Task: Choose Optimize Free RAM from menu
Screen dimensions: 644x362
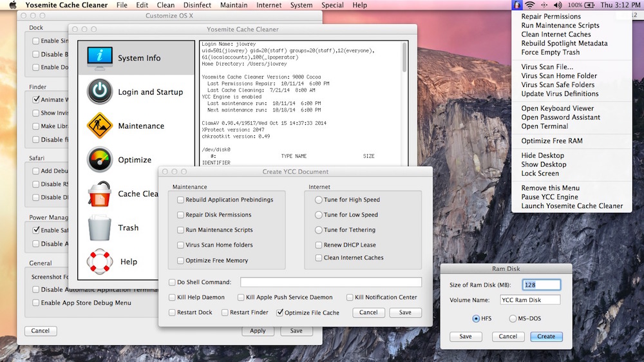Action: pos(552,141)
